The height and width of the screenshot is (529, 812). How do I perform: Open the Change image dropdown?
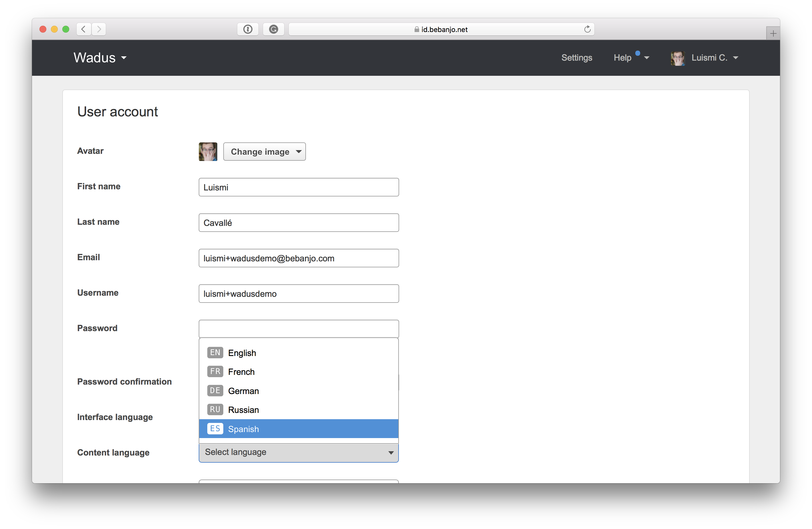click(264, 152)
